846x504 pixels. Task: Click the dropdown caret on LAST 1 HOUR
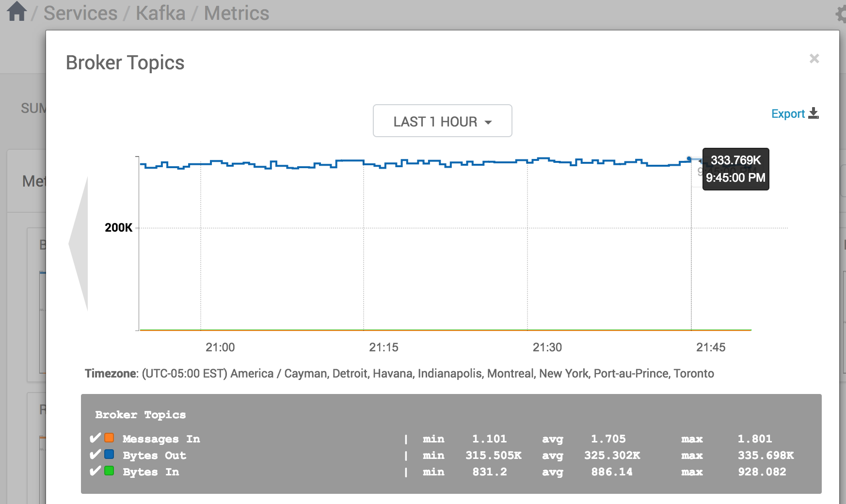click(488, 122)
